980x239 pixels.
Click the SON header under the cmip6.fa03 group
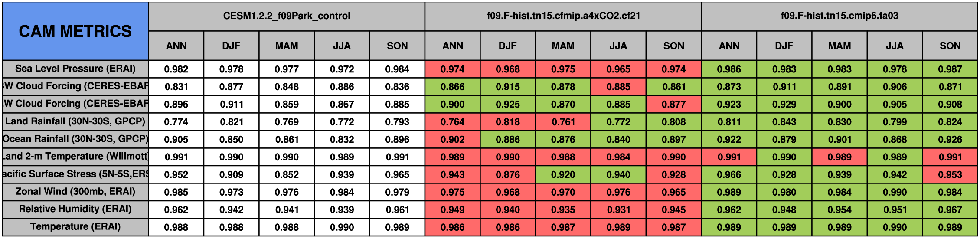(950, 46)
